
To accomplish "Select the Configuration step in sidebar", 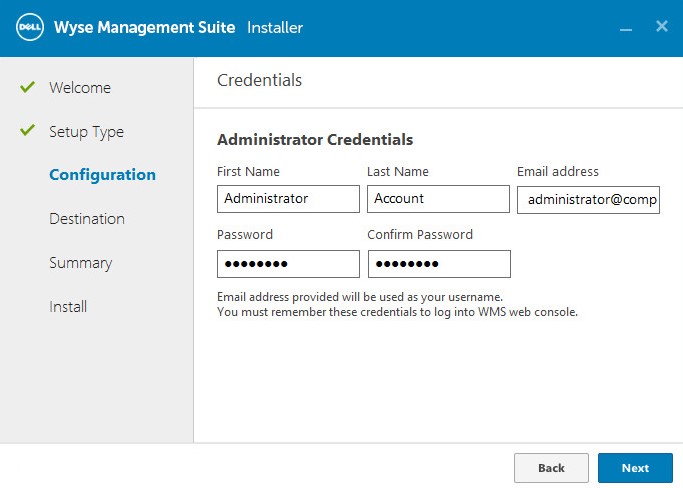I will 102,175.
